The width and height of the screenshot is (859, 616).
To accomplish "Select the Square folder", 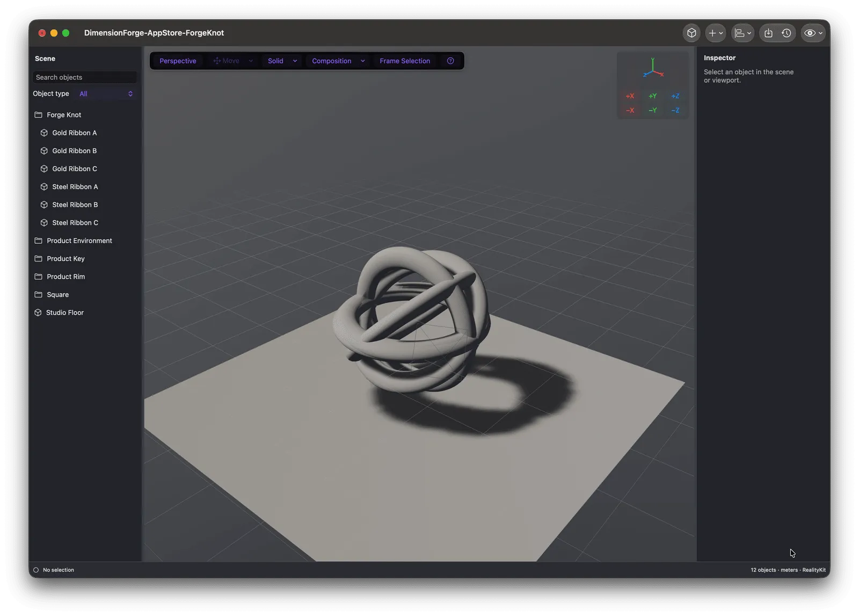I will [x=85, y=295].
